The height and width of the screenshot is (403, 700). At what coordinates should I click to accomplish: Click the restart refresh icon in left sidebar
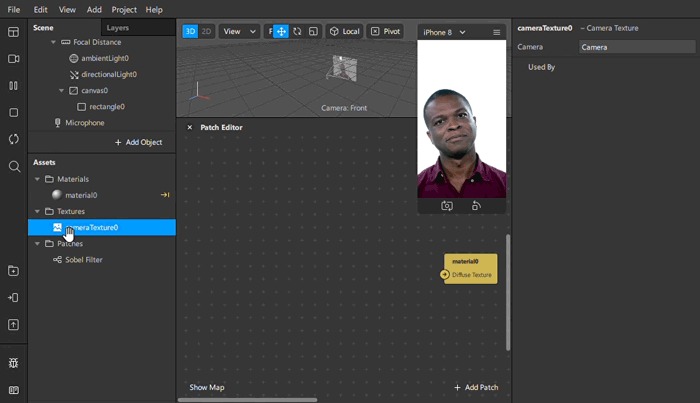click(x=13, y=139)
